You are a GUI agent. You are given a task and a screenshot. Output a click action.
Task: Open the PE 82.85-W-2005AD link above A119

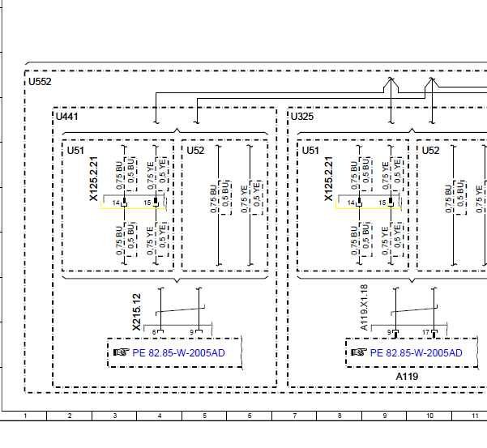coord(417,353)
